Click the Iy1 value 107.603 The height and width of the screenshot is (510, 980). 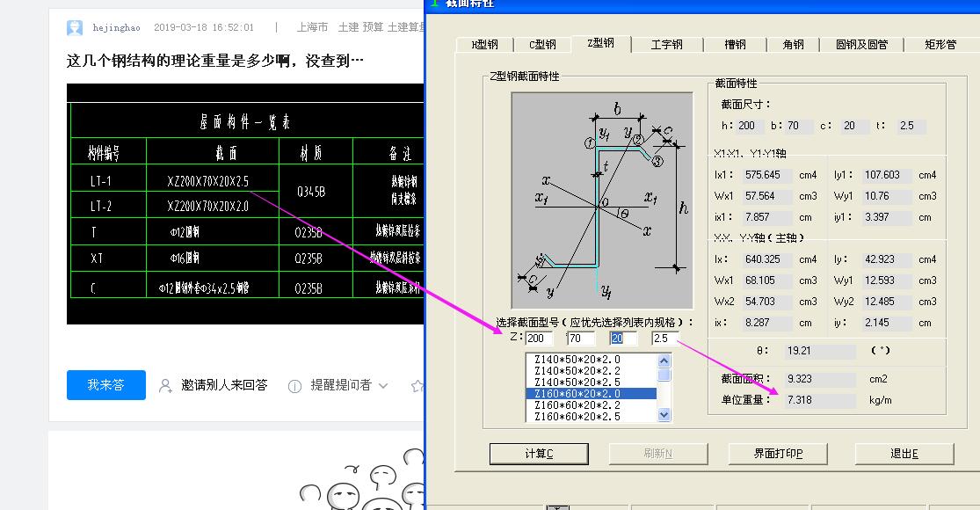point(887,175)
